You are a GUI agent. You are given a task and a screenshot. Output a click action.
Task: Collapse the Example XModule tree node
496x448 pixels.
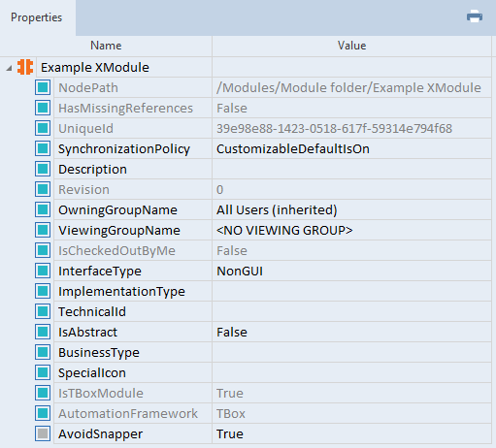coord(9,68)
